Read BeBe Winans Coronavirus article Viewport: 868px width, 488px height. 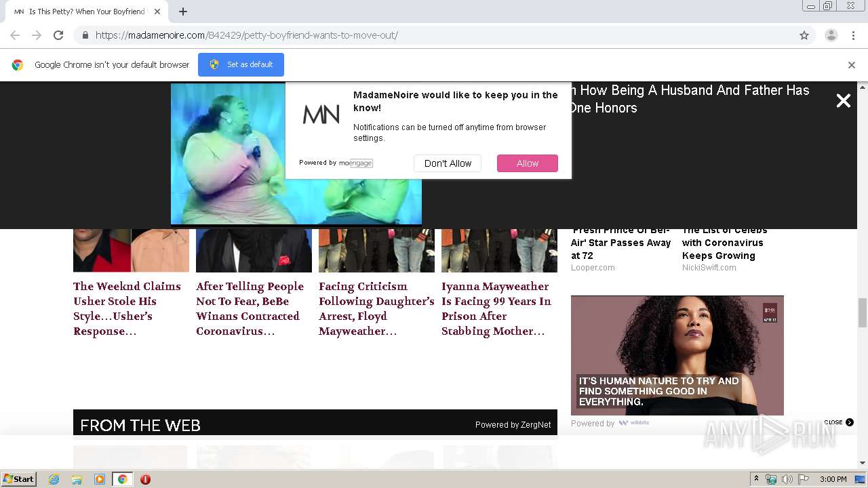click(250, 308)
